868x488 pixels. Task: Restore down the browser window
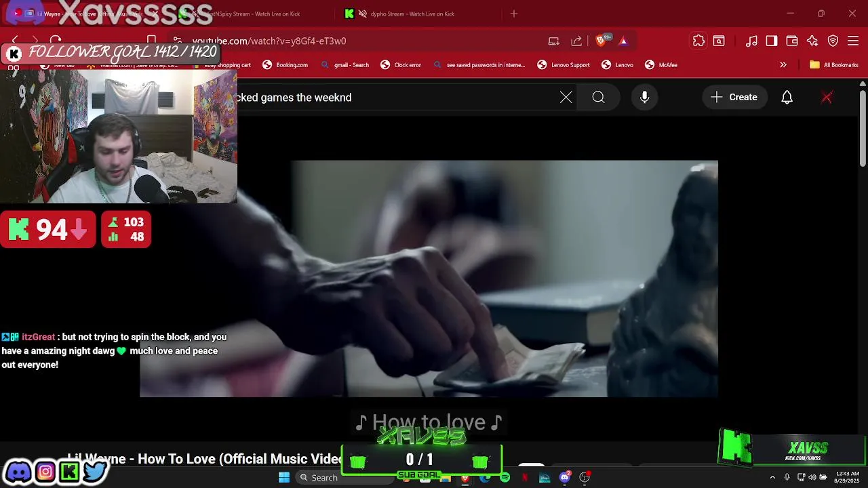coord(821,14)
